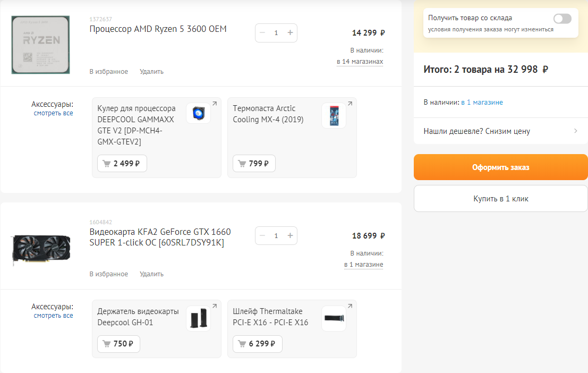The image size is (588, 373).
Task: Open Arctic MX-4 page via arrow icon
Action: pyautogui.click(x=350, y=104)
